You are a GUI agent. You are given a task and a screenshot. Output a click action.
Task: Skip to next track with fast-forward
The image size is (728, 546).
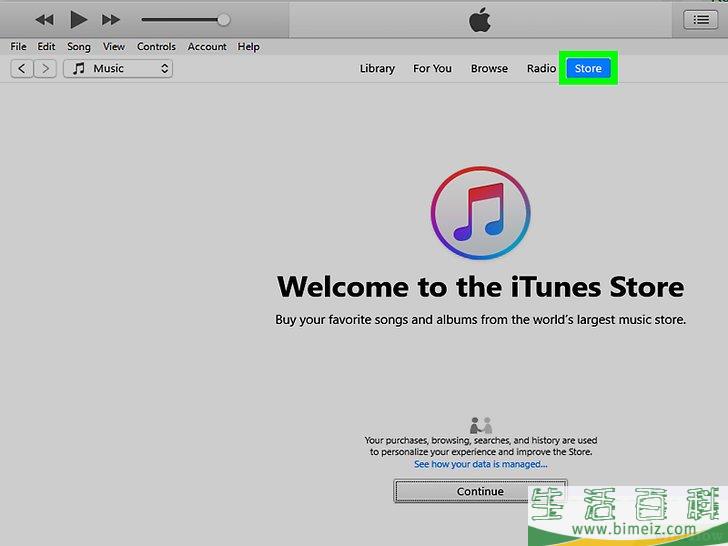(111, 20)
